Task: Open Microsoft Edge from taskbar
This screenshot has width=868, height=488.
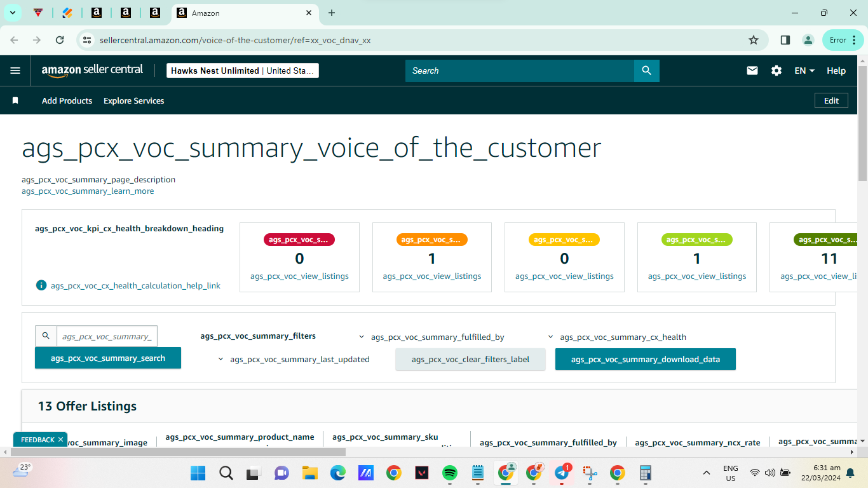Action: [337, 473]
